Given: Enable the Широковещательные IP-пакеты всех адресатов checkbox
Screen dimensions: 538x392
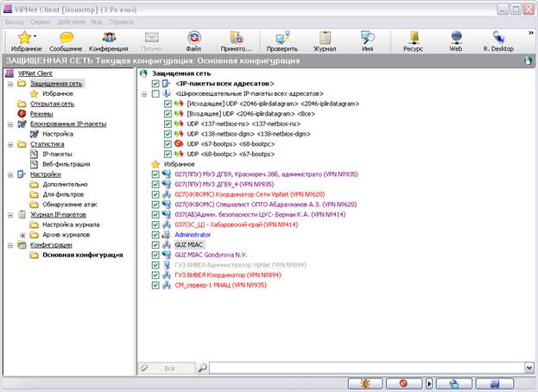Looking at the screenshot, I should [155, 93].
